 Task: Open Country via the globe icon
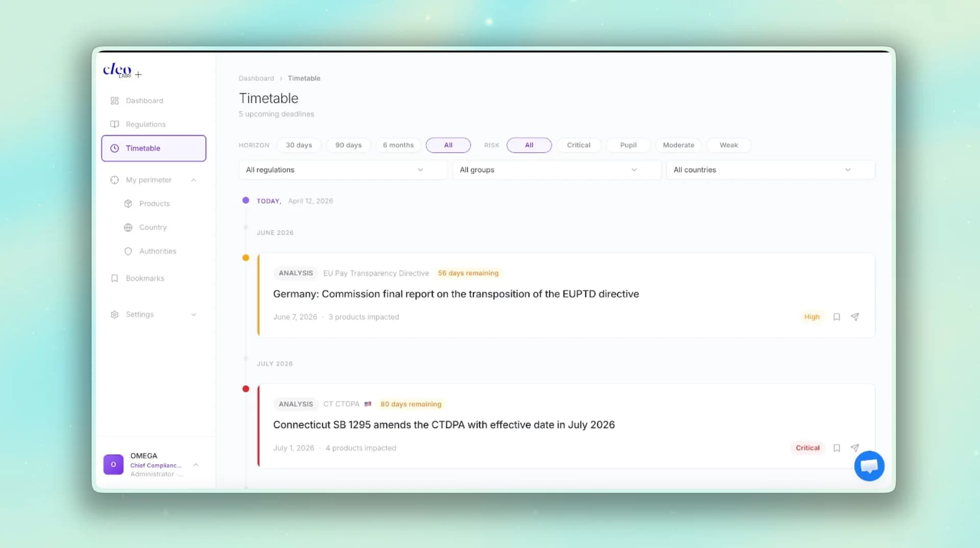[x=128, y=227]
